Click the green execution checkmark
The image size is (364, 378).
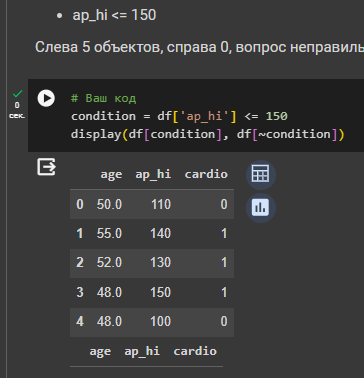(x=17, y=94)
